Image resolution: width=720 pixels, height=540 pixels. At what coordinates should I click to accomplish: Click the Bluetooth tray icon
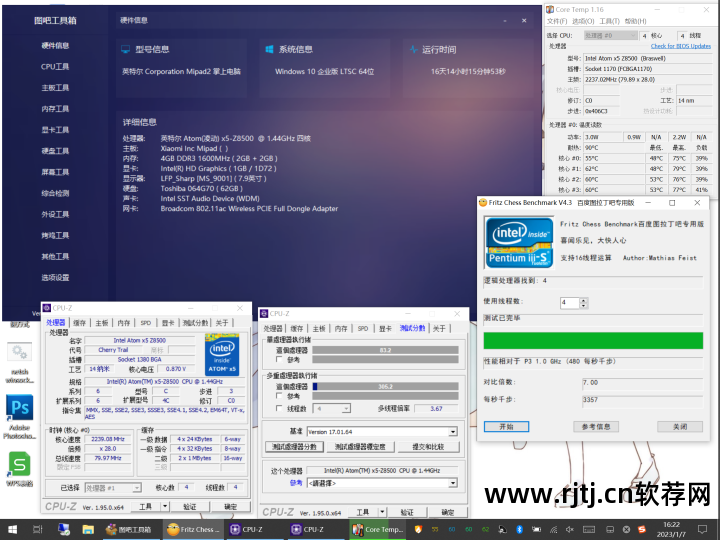pos(519,529)
